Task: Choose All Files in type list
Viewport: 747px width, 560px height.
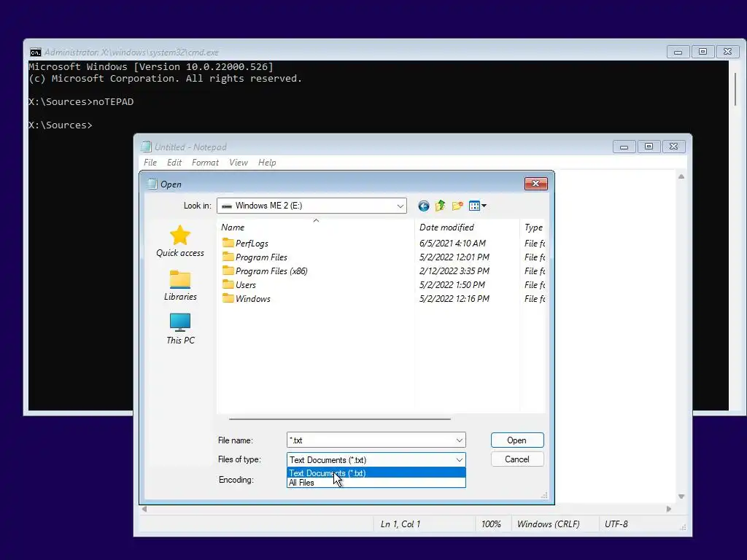Action: coord(376,483)
